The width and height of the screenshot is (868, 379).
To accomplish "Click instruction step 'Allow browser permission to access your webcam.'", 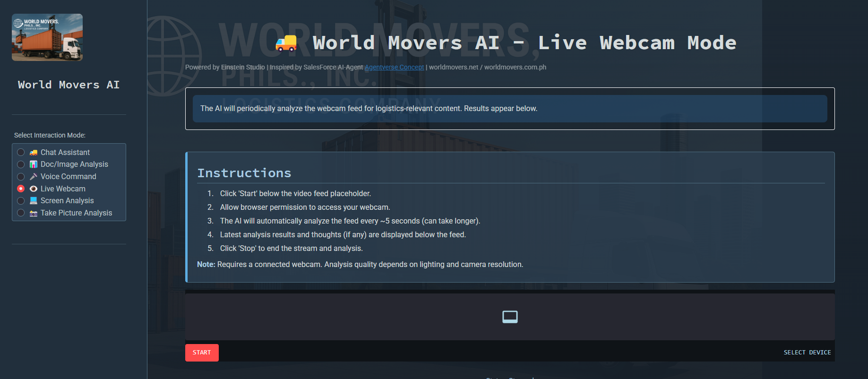I will tap(305, 207).
